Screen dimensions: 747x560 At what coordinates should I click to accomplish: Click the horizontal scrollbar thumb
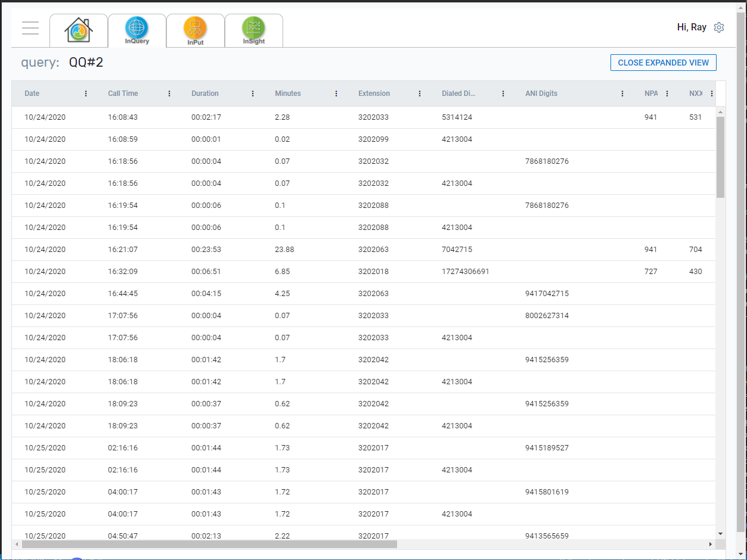point(209,545)
